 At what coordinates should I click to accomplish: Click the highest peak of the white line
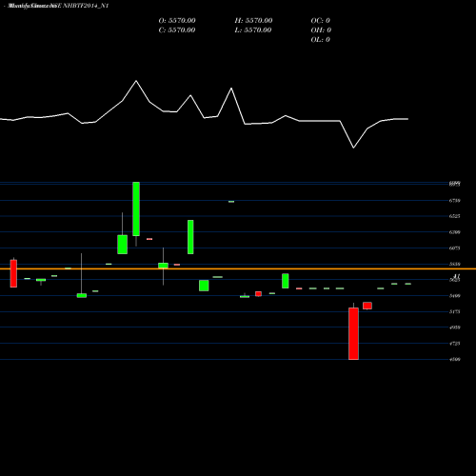coord(136,81)
